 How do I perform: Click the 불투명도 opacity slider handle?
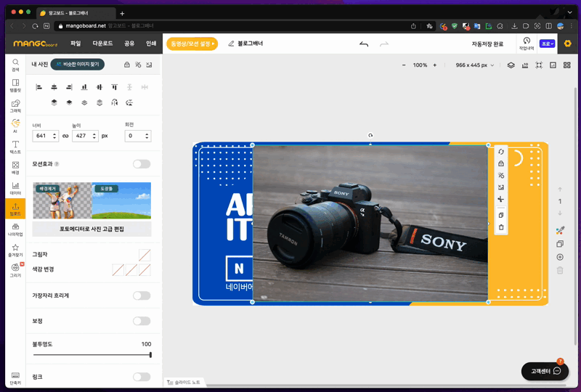(150, 355)
